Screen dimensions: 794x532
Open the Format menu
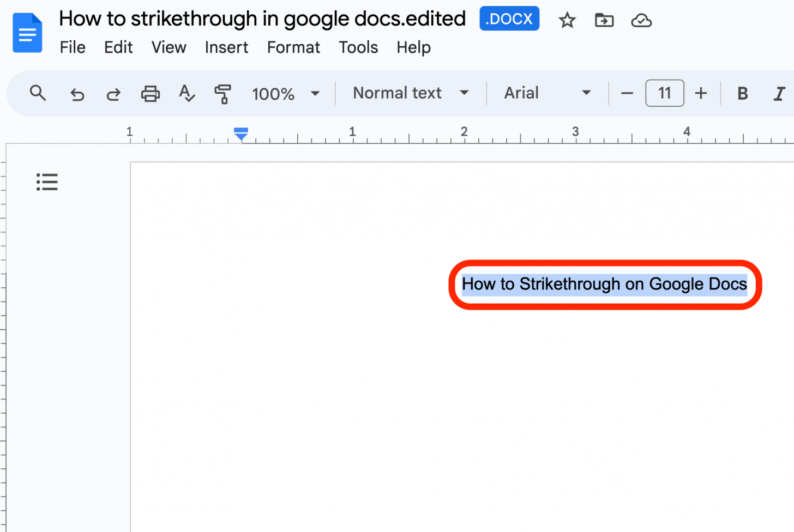[293, 47]
